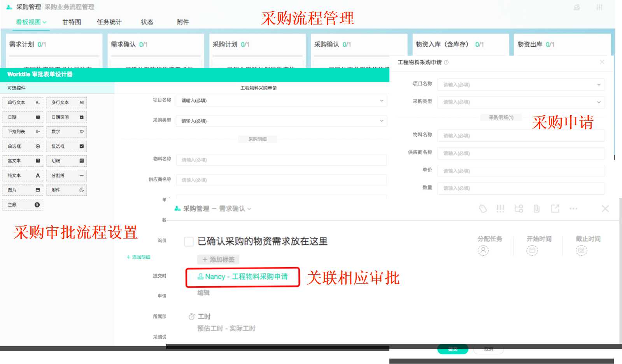Image resolution: width=622 pixels, height=364 pixels.
Task: Add the 富文本 control
Action: 23,161
